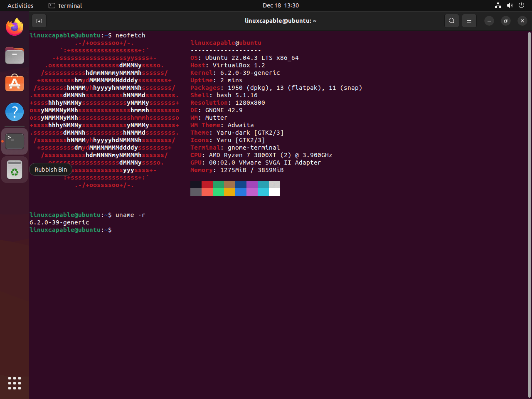Click the red color block in palette
The height and width of the screenshot is (399, 532).
click(x=207, y=185)
